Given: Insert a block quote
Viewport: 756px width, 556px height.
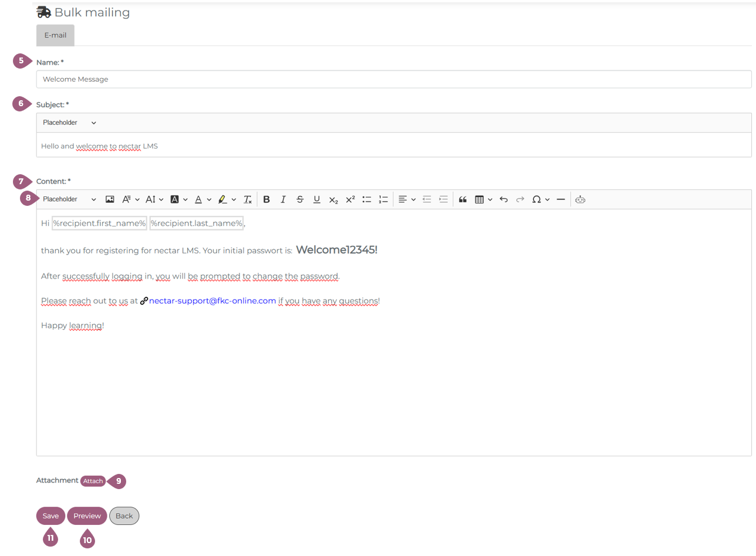Looking at the screenshot, I should (x=463, y=199).
